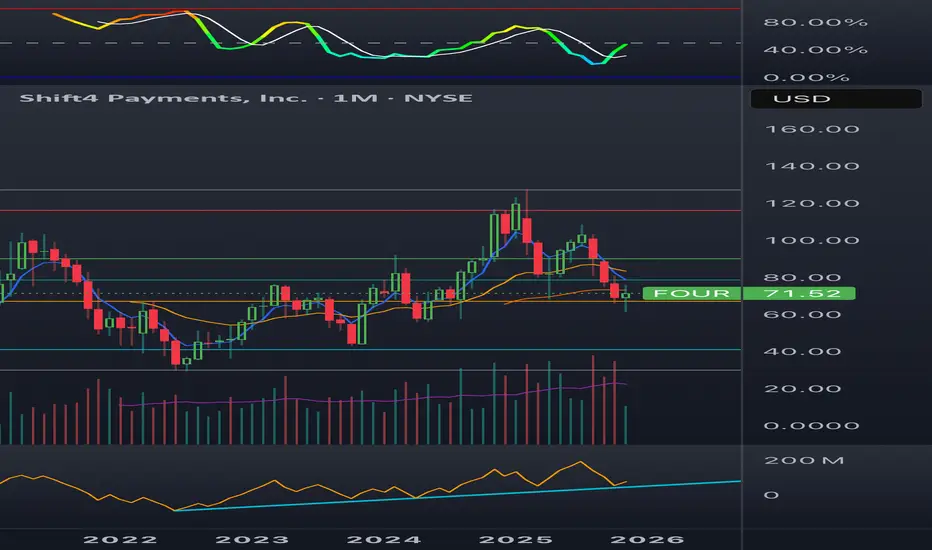Click the 2025 time axis label
The image size is (932, 550).
click(516, 540)
